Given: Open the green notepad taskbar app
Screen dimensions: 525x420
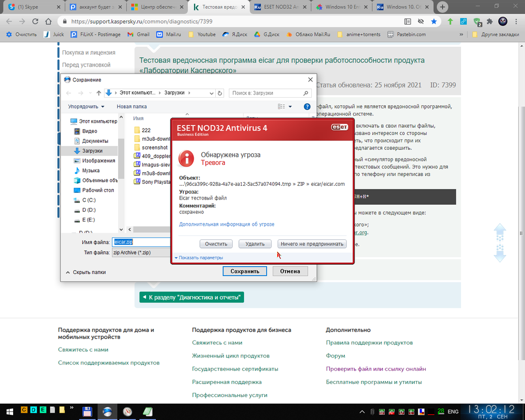Looking at the screenshot, I should coord(148,412).
